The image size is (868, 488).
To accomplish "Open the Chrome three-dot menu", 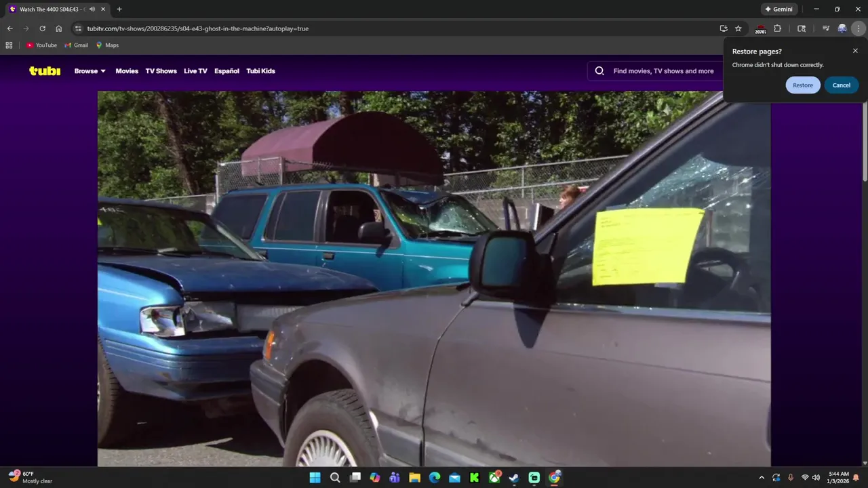I will pyautogui.click(x=859, y=28).
